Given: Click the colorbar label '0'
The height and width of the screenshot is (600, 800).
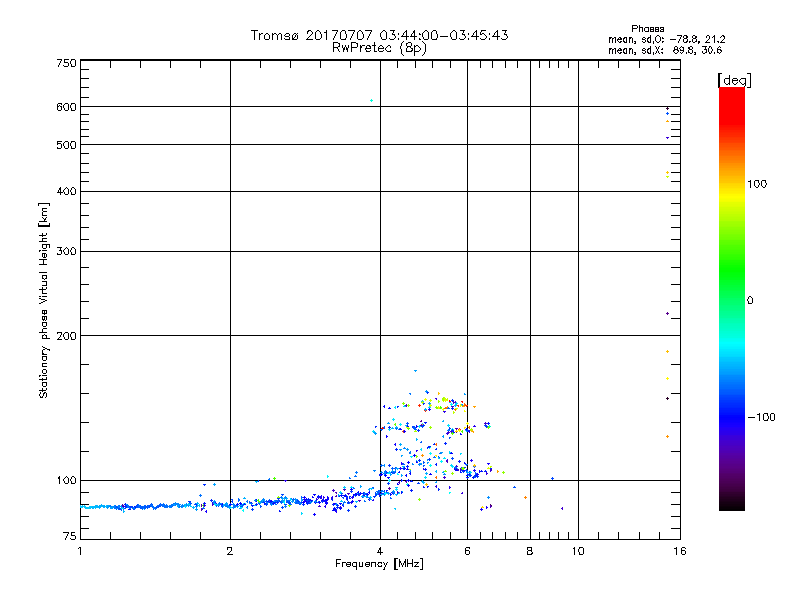Looking at the screenshot, I should click(x=750, y=301).
